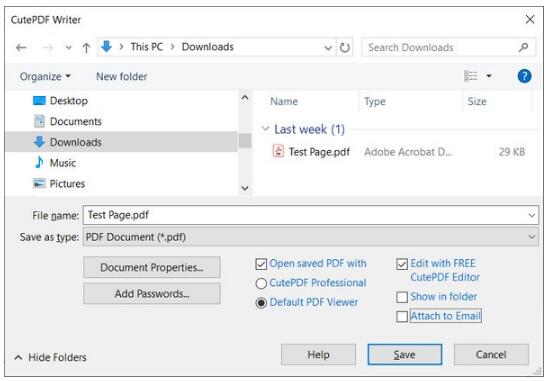Cancel the save dialog

pos(491,354)
